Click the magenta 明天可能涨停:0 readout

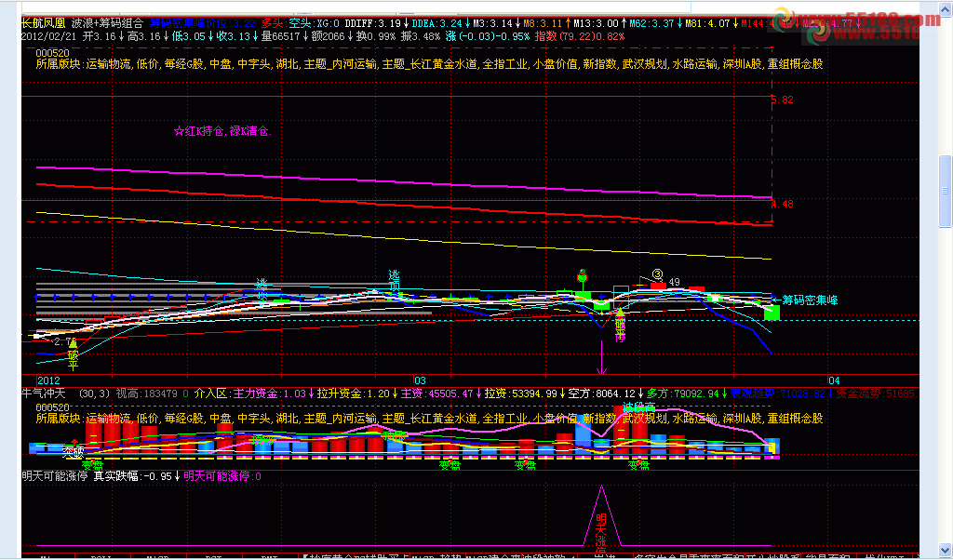coord(222,477)
